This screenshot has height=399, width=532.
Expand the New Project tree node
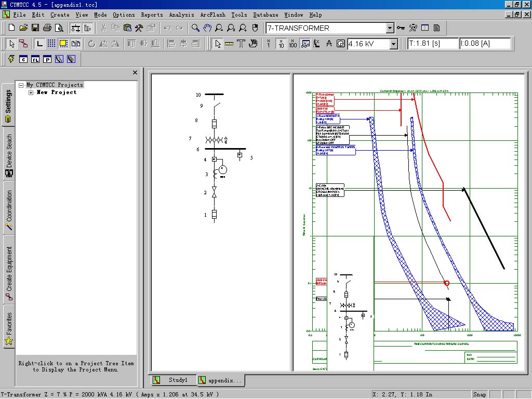[x=31, y=92]
